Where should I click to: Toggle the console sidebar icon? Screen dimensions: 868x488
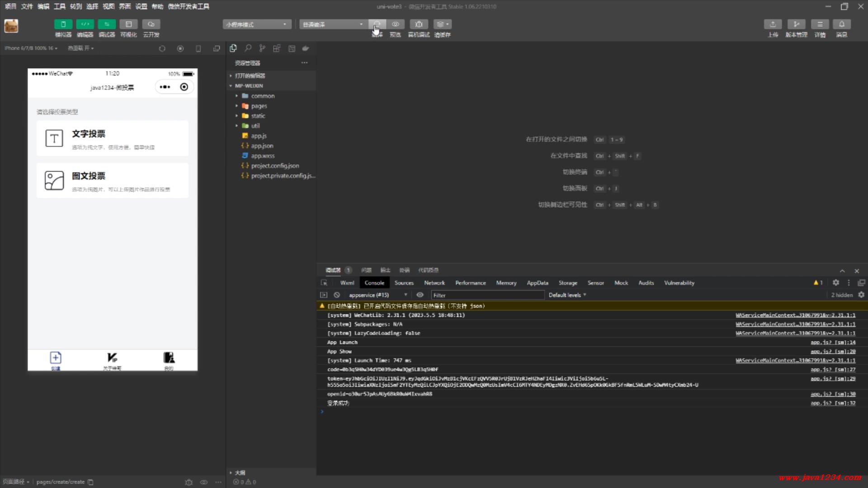coord(324,295)
